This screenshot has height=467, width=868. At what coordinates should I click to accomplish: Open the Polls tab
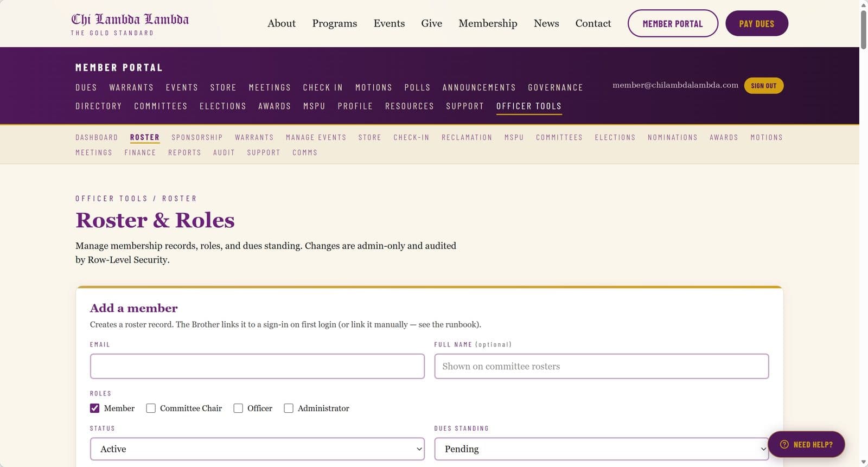click(x=417, y=87)
